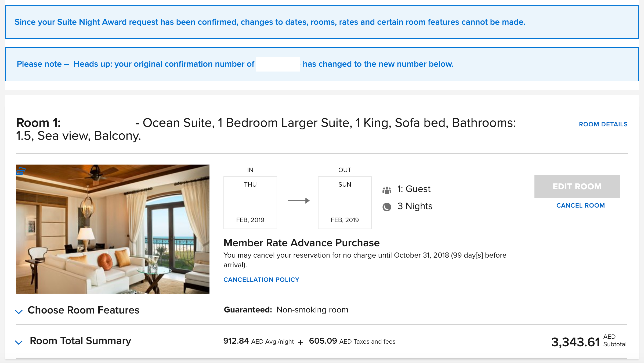This screenshot has height=363, width=644.
Task: Open the Room Details link
Action: pyautogui.click(x=603, y=124)
